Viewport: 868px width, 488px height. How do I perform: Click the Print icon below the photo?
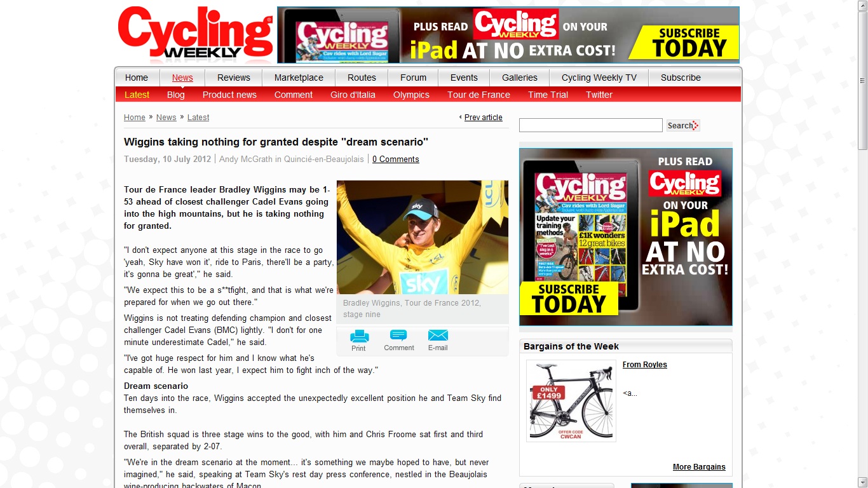pyautogui.click(x=359, y=336)
